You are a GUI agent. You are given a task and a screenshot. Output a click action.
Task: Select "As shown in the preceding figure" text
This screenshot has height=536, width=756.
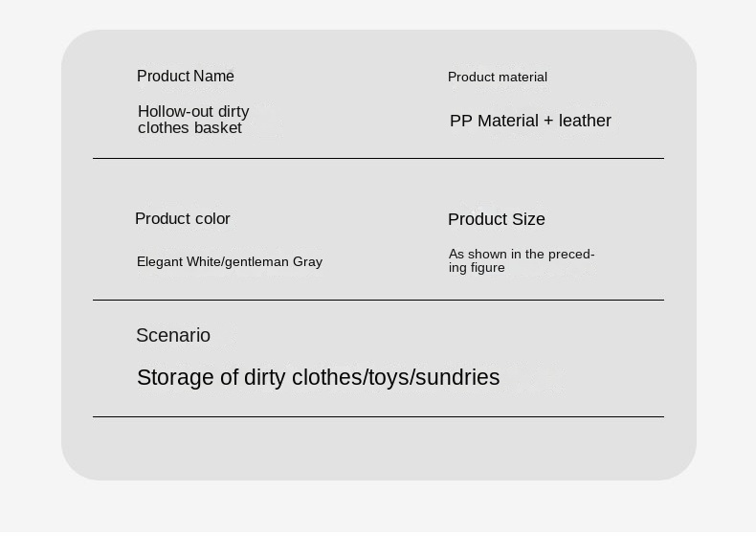[x=522, y=261]
